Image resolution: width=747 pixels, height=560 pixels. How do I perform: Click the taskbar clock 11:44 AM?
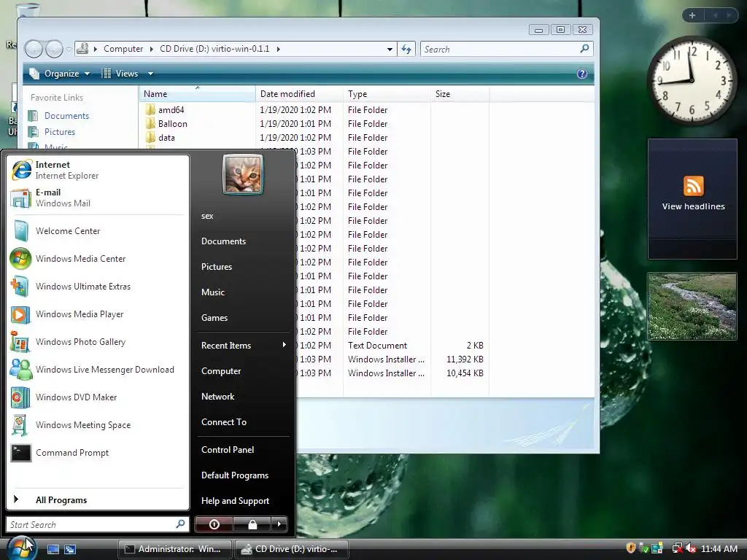tap(719, 549)
